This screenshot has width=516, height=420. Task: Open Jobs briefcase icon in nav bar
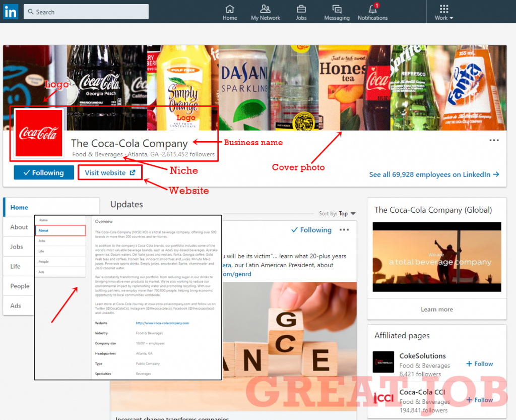(301, 13)
